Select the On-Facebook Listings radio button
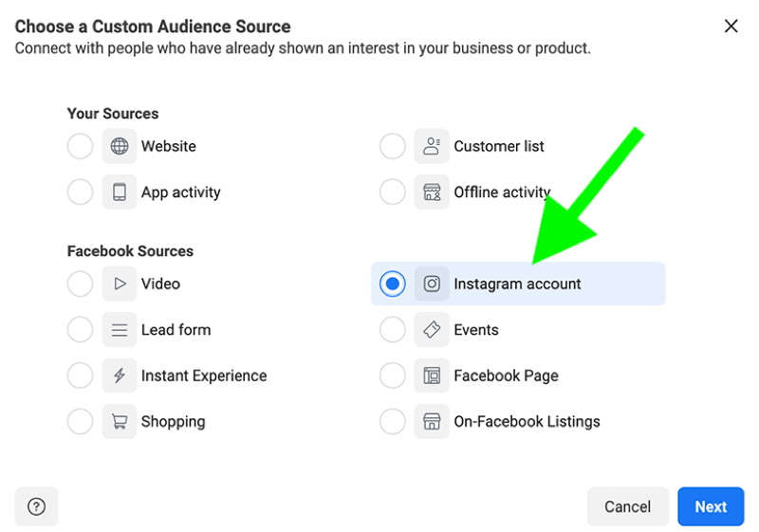This screenshot has width=759, height=532. coord(393,421)
